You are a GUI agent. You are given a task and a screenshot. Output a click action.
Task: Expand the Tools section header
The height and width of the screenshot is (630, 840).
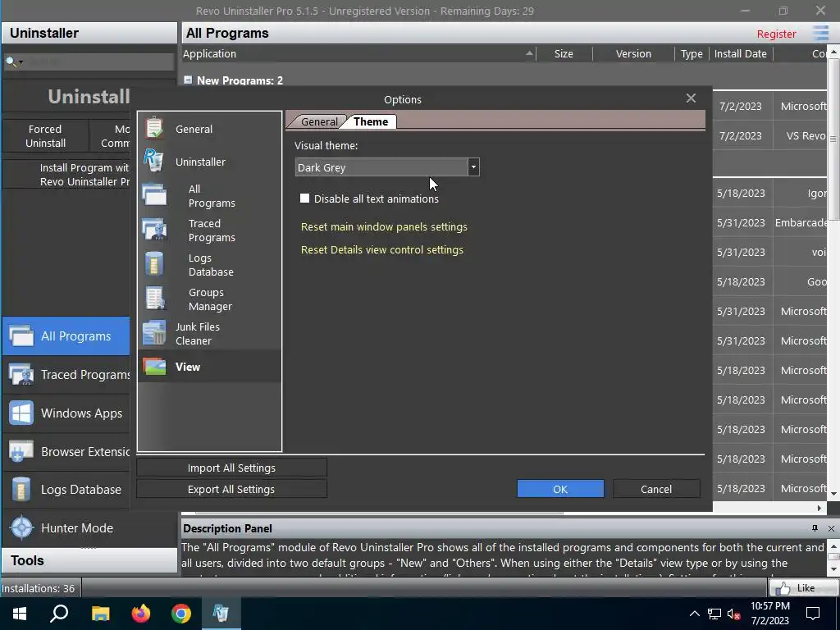(89, 560)
